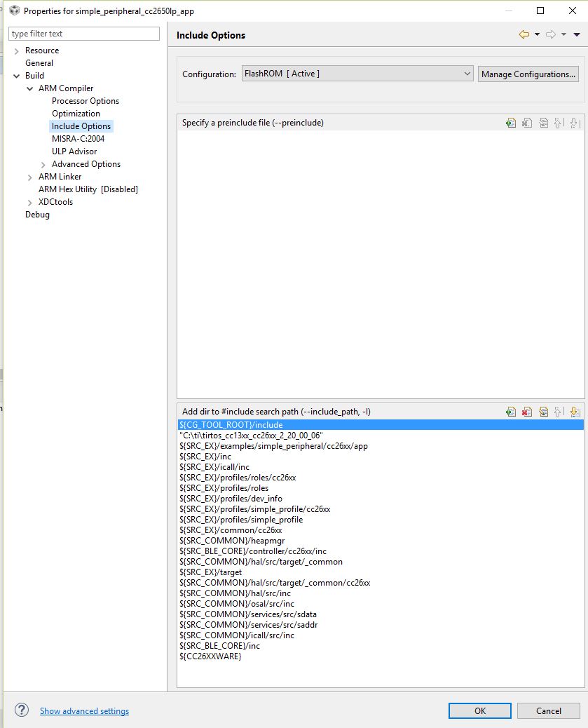Click Delete icon in preinclude file toolbar
Viewport: 588px width, 728px height.
point(527,123)
